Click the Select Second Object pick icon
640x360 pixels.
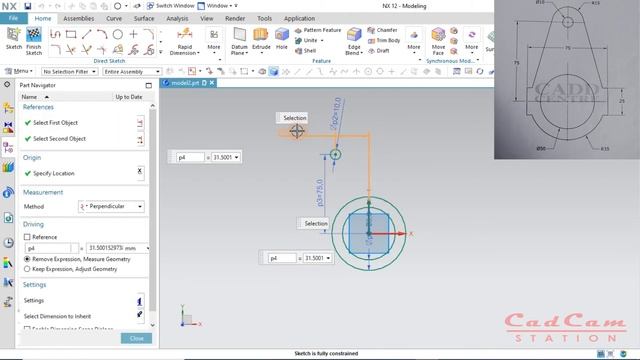(x=140, y=140)
